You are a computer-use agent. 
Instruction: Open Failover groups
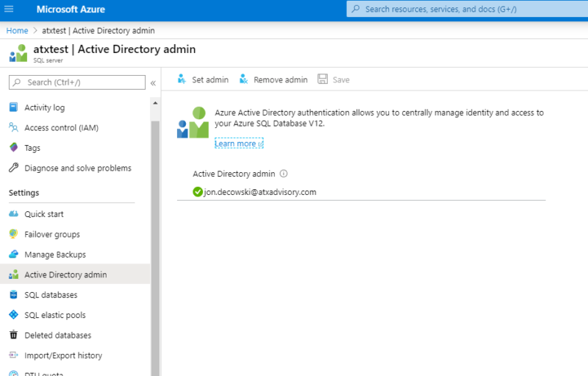pos(52,235)
